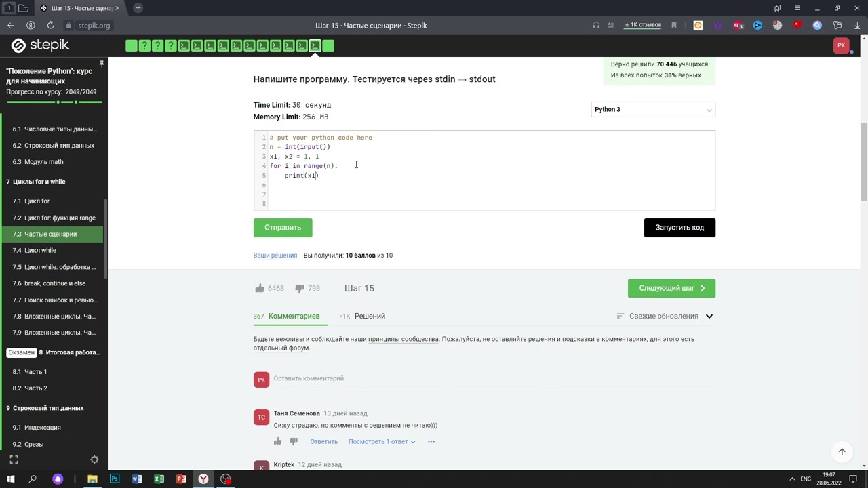The image size is (868, 488).
Task: Open принципы сообщества link
Action: 403,339
